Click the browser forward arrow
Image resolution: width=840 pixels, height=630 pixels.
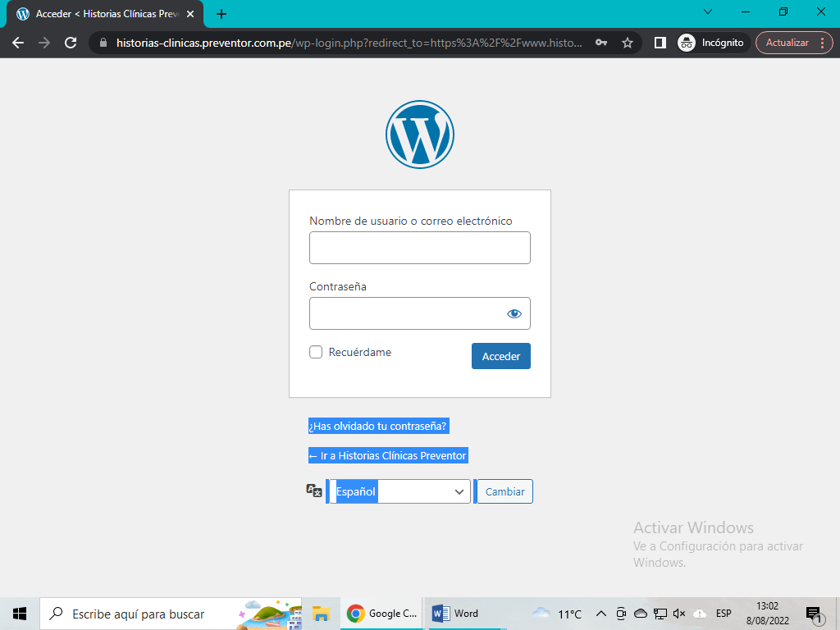point(44,43)
